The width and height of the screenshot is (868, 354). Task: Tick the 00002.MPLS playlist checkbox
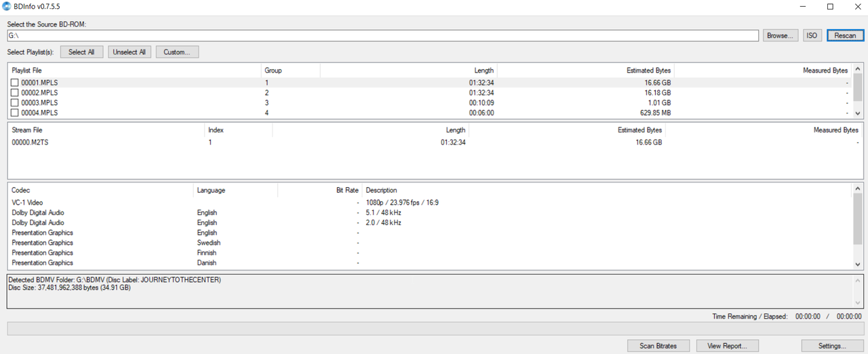tap(14, 93)
